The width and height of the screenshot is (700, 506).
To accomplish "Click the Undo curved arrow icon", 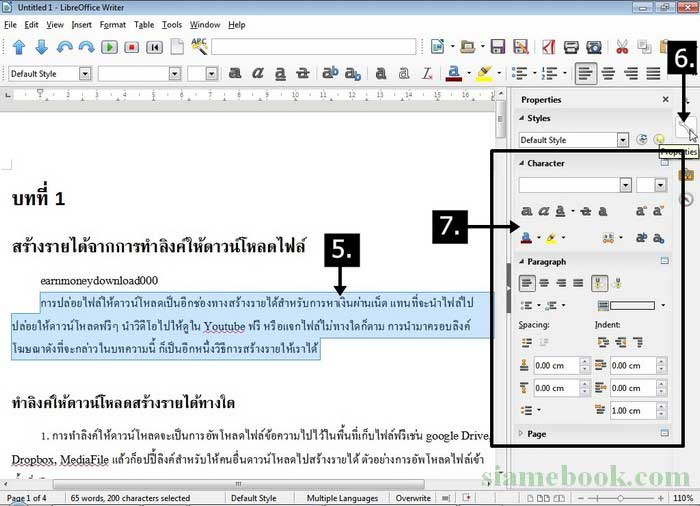I will 64,47.
